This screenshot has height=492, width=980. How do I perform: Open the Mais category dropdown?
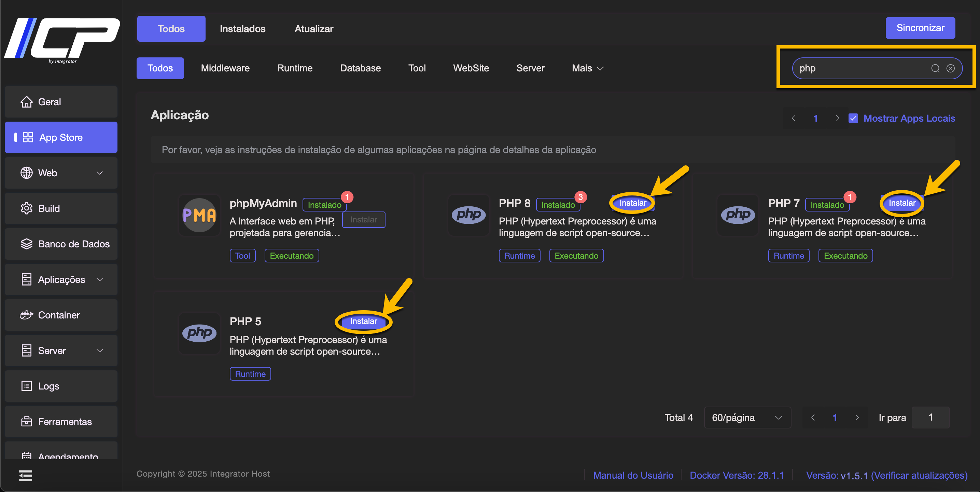(587, 68)
